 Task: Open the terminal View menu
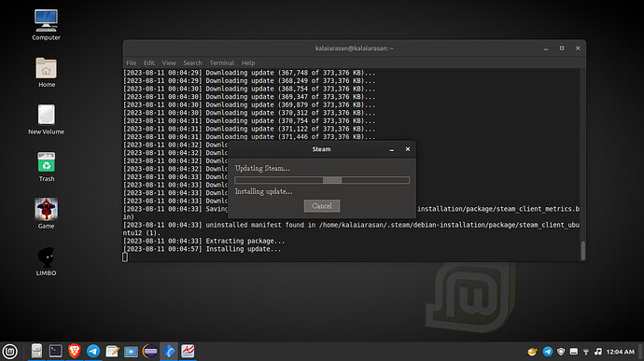point(169,62)
